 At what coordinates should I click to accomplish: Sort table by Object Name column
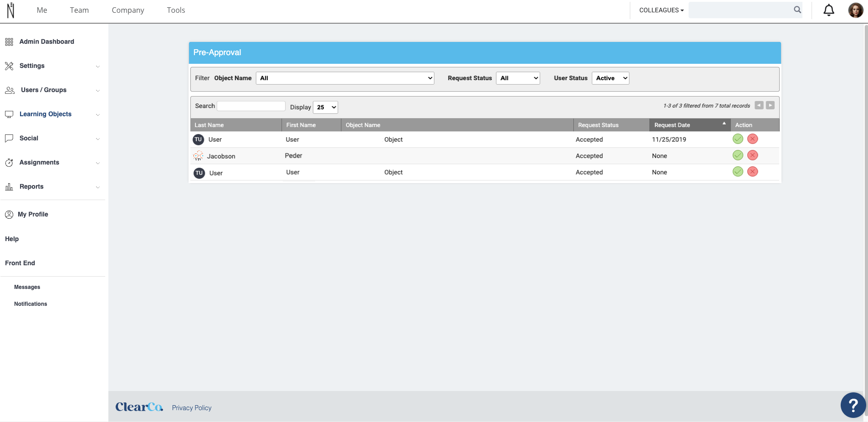pos(457,125)
